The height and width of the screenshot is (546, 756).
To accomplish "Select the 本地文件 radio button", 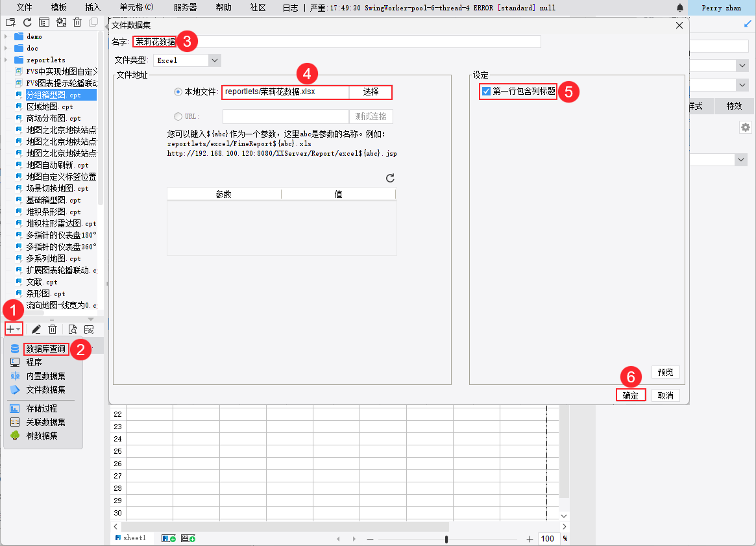I will (x=178, y=92).
